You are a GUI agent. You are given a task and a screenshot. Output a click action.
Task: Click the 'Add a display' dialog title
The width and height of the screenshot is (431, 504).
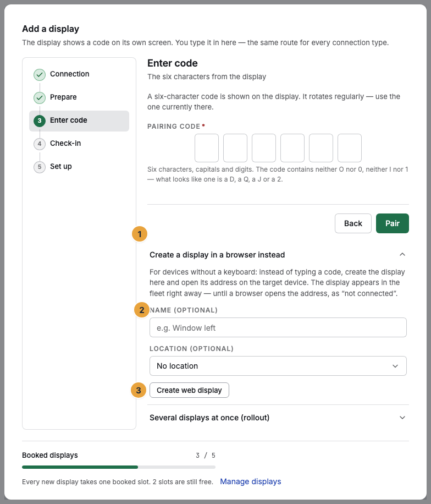(x=51, y=29)
